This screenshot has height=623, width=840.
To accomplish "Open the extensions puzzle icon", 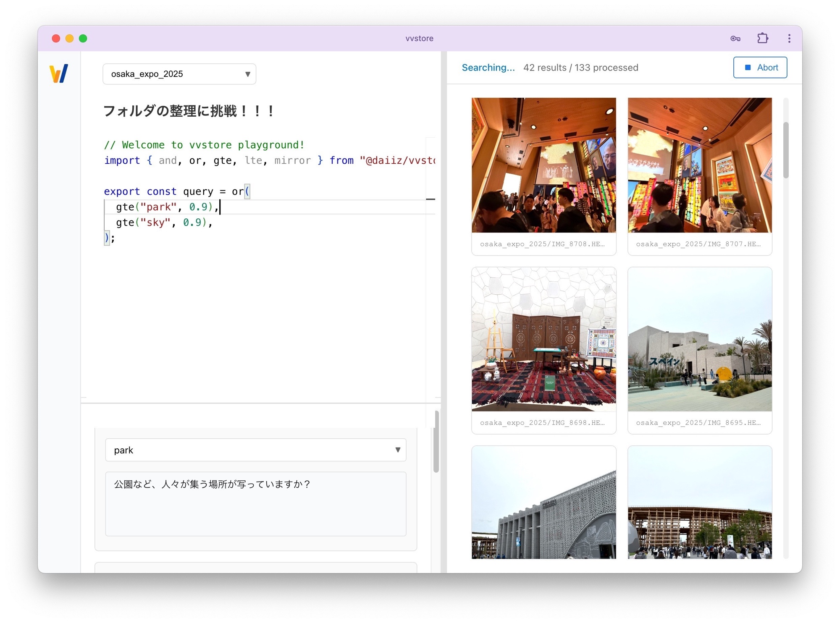I will [x=762, y=39].
